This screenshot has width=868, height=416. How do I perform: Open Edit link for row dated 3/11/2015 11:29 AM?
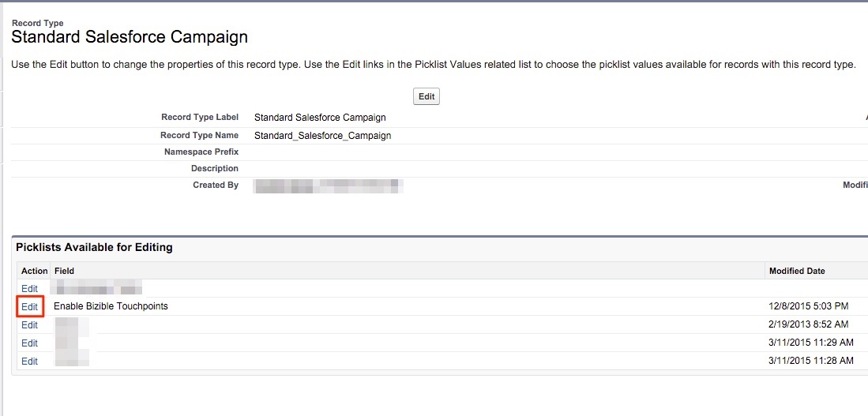(29, 343)
